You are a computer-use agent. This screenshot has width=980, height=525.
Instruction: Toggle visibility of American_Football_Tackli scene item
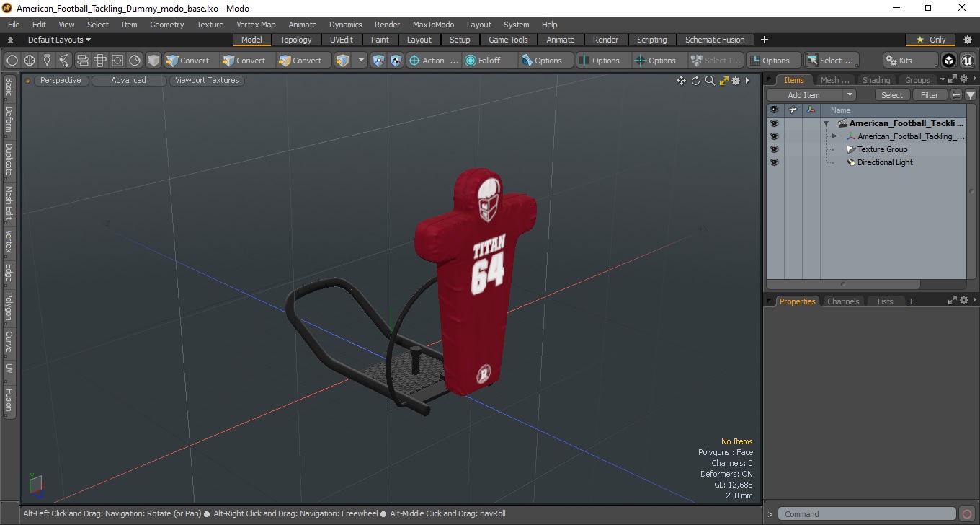[x=774, y=123]
